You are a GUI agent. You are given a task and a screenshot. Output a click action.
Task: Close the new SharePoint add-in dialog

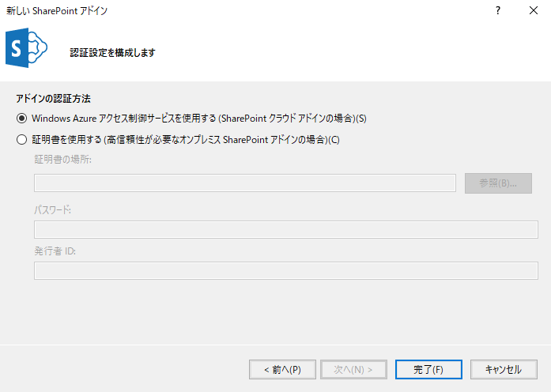[x=534, y=11]
